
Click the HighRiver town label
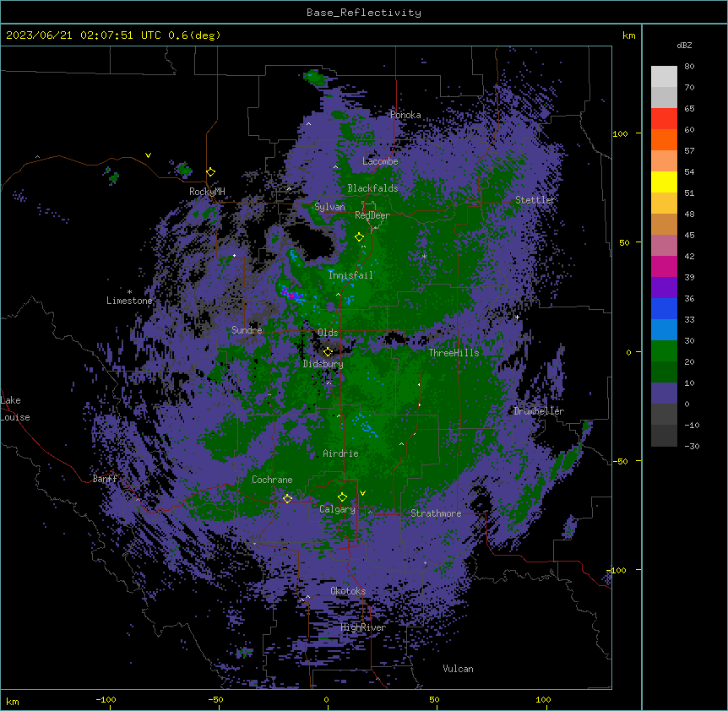click(x=363, y=627)
